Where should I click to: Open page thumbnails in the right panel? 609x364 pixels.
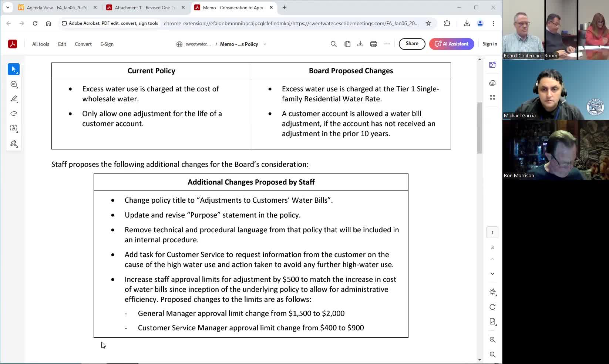(492, 98)
